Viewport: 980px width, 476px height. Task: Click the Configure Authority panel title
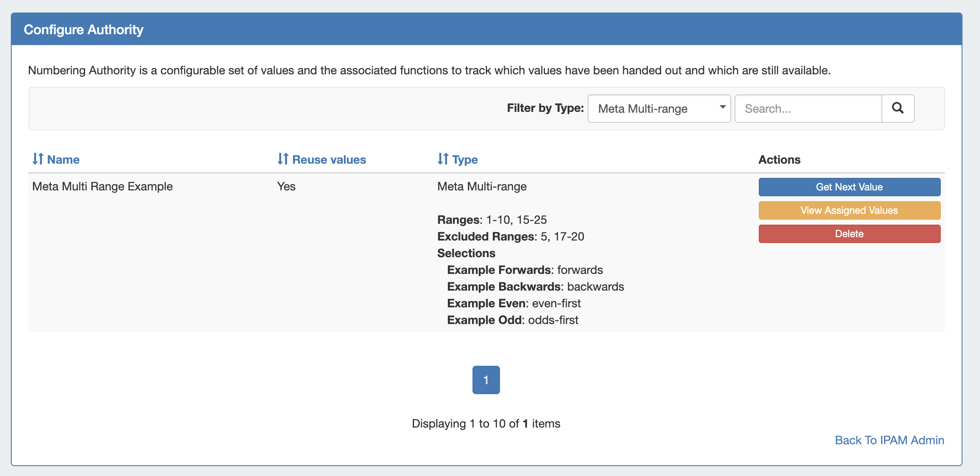83,30
